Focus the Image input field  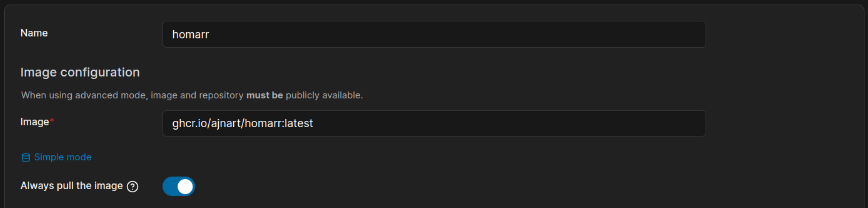[434, 123]
